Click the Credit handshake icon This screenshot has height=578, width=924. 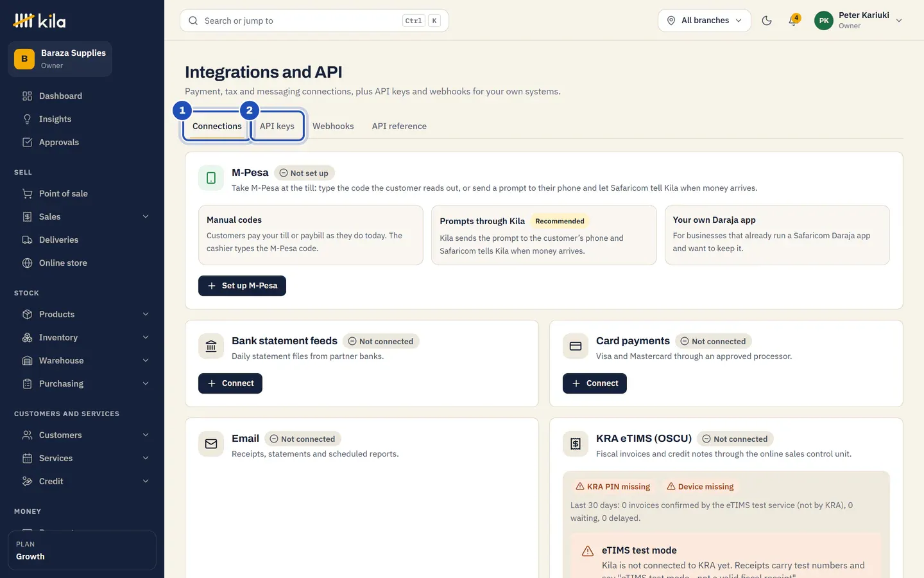tap(27, 481)
